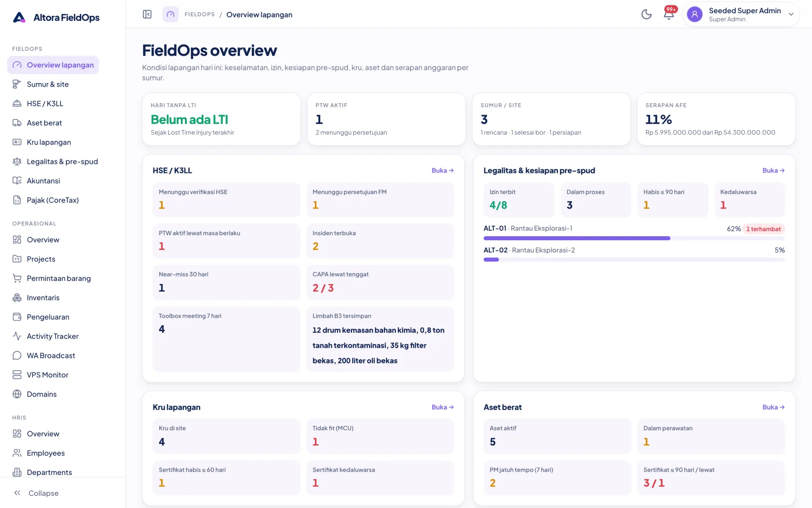Image resolution: width=812 pixels, height=508 pixels.
Task: Select Overview lapangan menu item
Action: coord(53,65)
